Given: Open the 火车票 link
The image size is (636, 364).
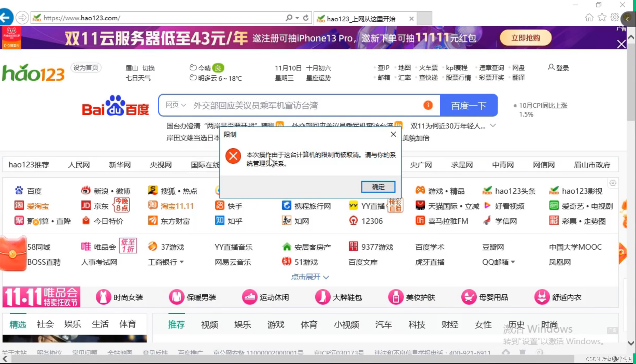Looking at the screenshot, I should [x=428, y=68].
